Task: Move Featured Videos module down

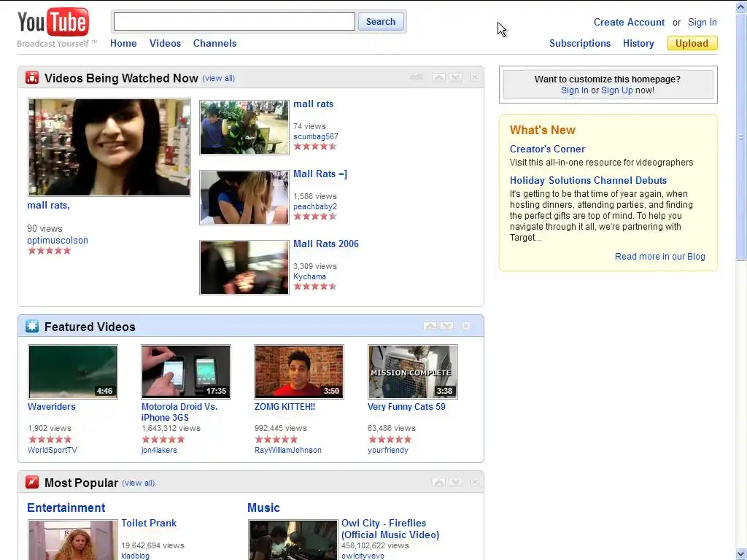Action: click(x=446, y=326)
